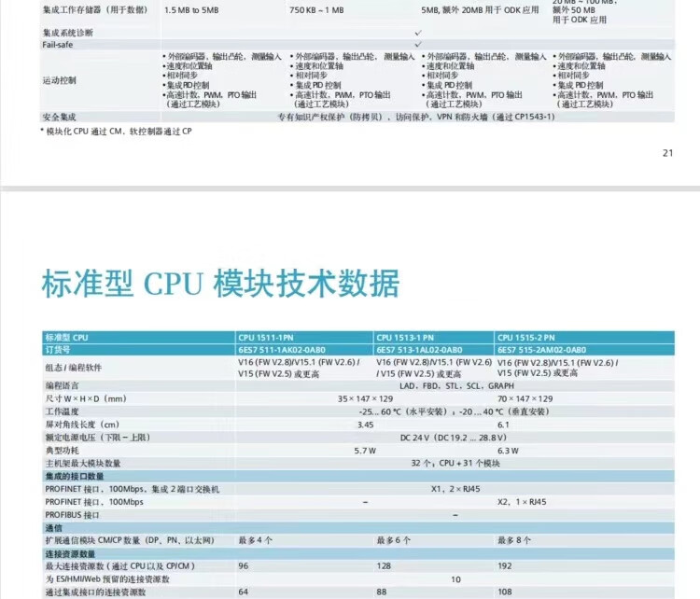Click the section header "通信"

53,528
